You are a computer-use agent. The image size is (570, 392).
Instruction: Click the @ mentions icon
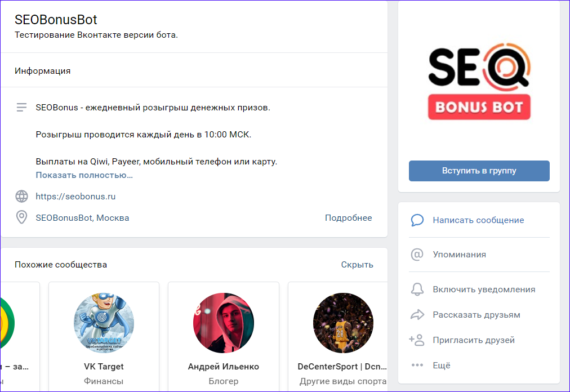[417, 255]
